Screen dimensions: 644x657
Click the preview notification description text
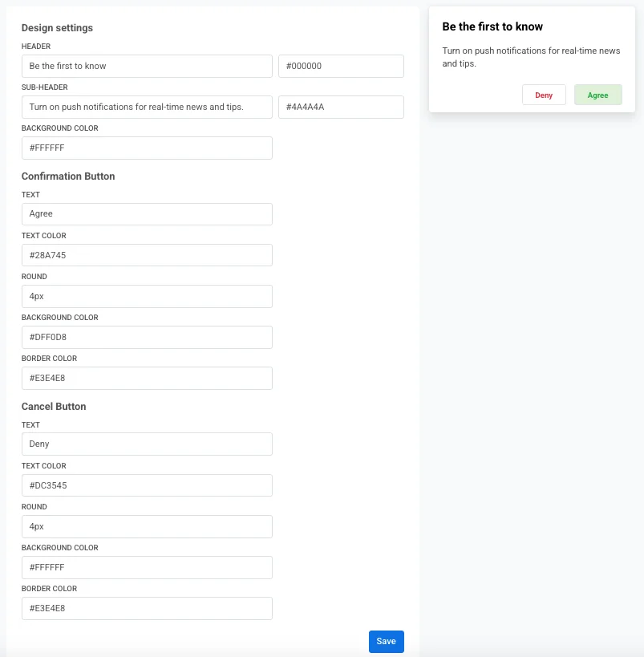pos(530,57)
